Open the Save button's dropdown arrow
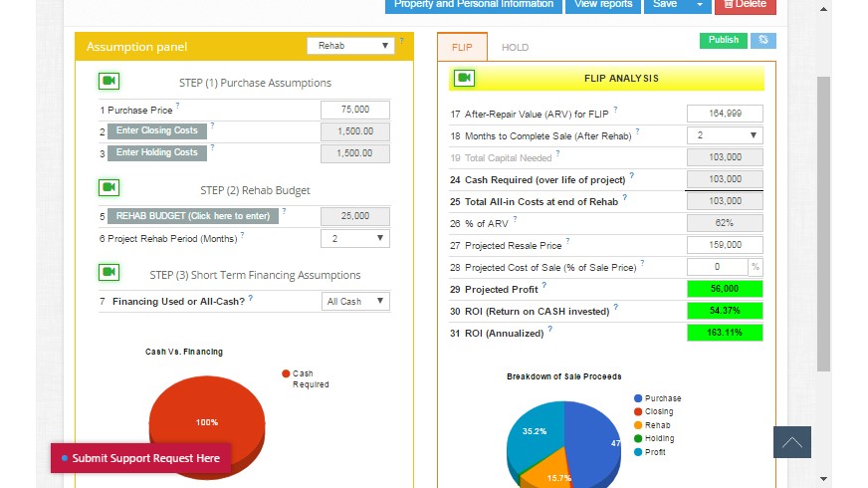 [699, 4]
